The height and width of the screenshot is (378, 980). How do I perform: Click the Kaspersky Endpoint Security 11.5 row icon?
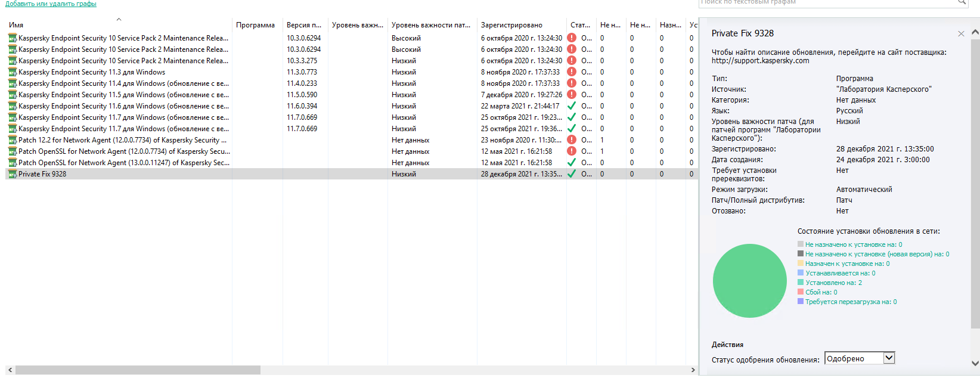13,95
